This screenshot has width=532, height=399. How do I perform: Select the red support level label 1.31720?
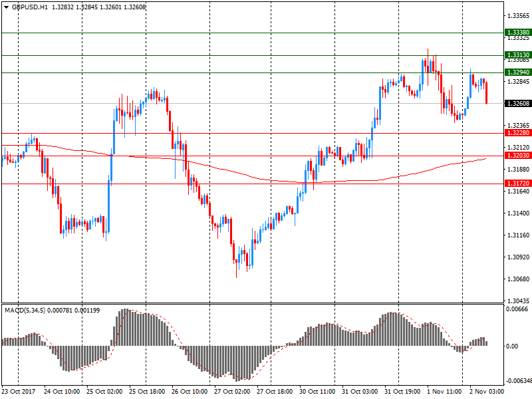(x=518, y=184)
